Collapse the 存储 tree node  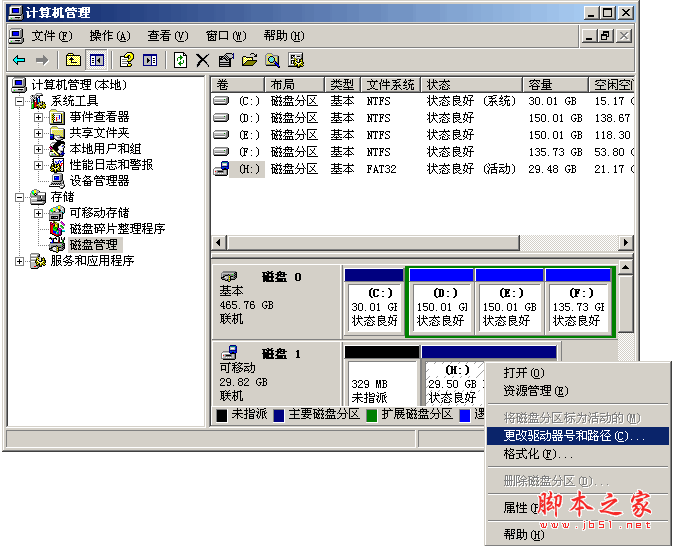(19, 197)
